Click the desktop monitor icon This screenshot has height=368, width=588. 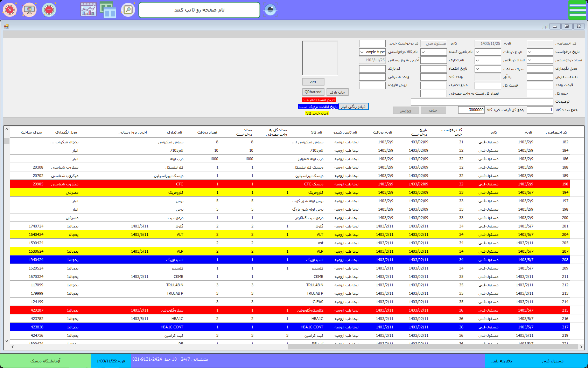point(29,10)
